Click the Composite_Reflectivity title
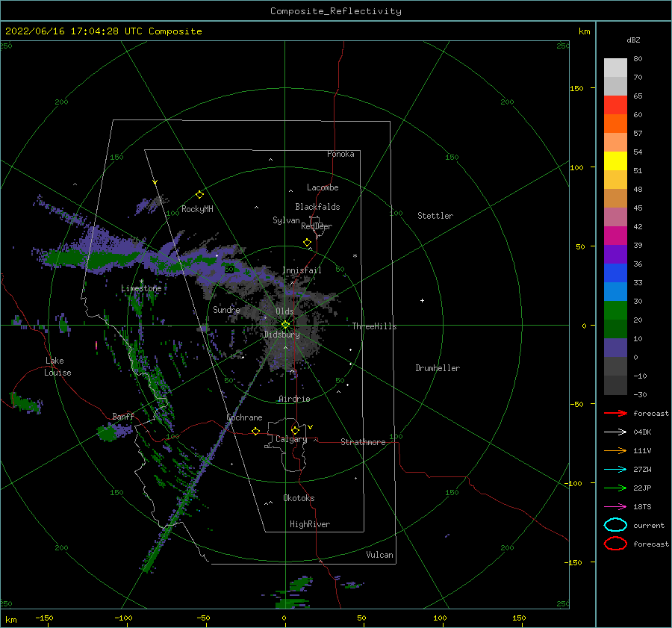Image resolution: width=672 pixels, height=628 pixels. pyautogui.click(x=336, y=11)
